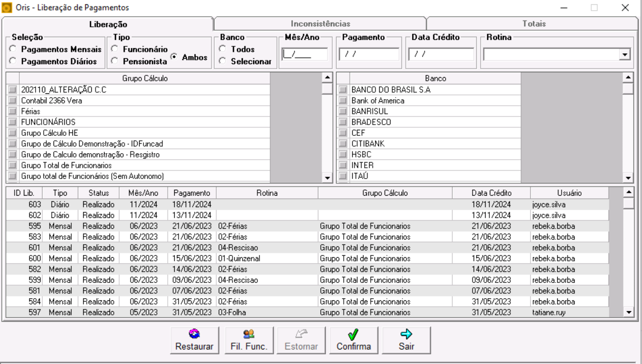This screenshot has width=642, height=364.
Task: Check the HSBC bank checkbox
Action: 343,154
